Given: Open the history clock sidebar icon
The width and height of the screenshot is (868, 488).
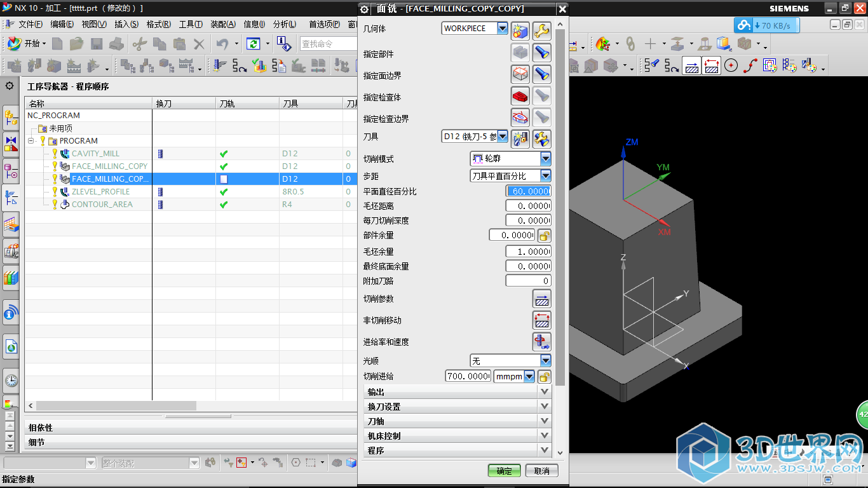Looking at the screenshot, I should [x=11, y=381].
